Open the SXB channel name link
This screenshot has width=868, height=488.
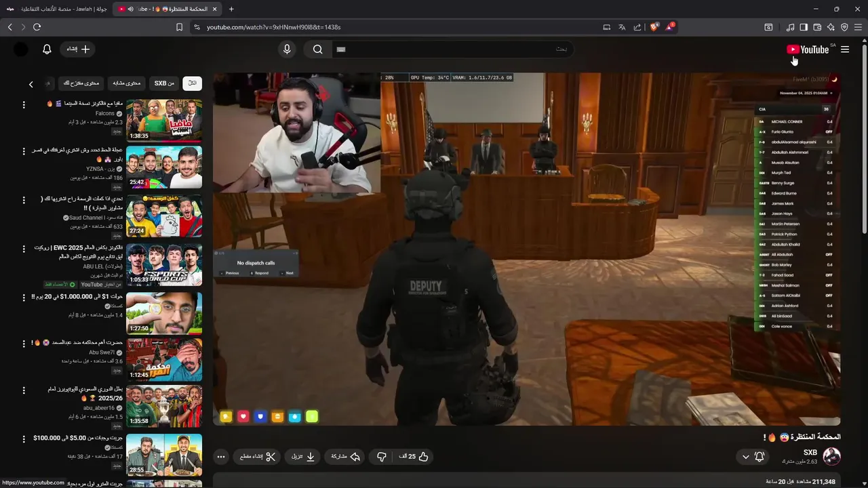coord(810,453)
